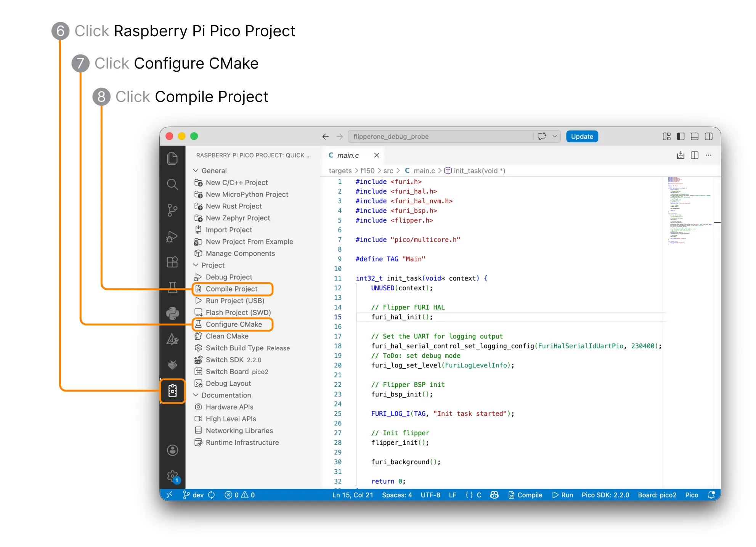Click Run in the status bar
Image resolution: width=756 pixels, height=547 pixels.
563,495
